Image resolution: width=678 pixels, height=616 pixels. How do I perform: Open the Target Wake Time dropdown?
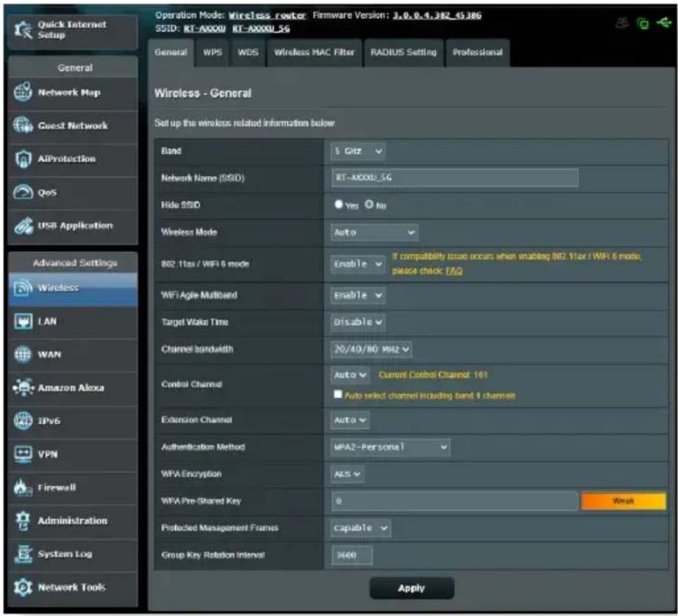(x=358, y=322)
